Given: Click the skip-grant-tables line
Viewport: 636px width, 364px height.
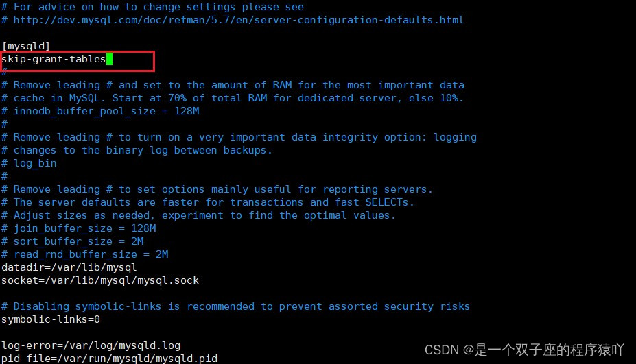Looking at the screenshot, I should (x=54, y=59).
